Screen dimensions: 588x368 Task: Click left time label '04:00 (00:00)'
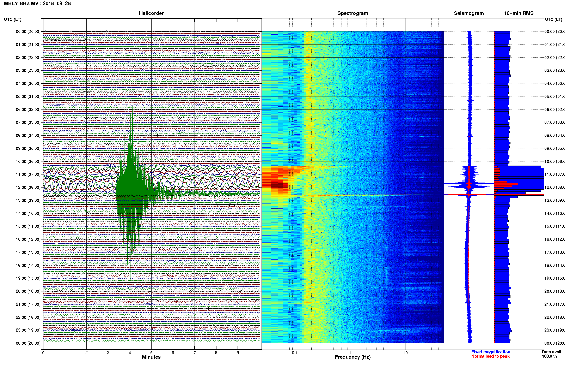[28, 83]
